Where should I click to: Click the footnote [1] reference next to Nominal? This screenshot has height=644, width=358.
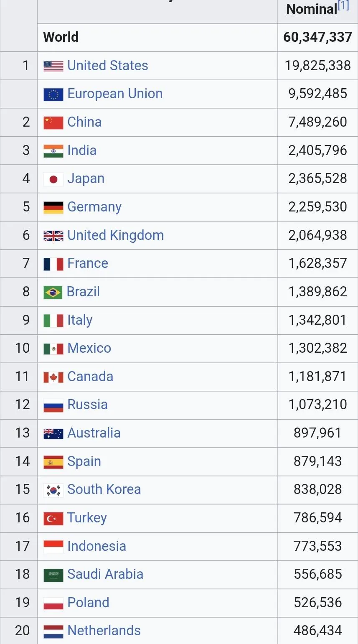[343, 5]
